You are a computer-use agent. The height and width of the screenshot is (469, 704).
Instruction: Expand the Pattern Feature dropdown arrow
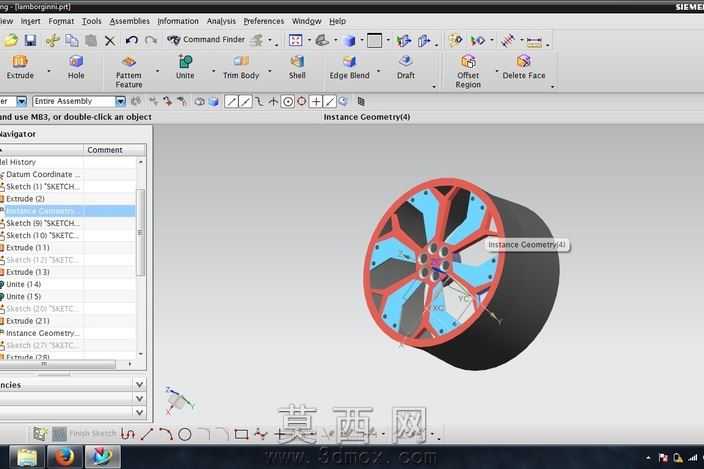157,71
